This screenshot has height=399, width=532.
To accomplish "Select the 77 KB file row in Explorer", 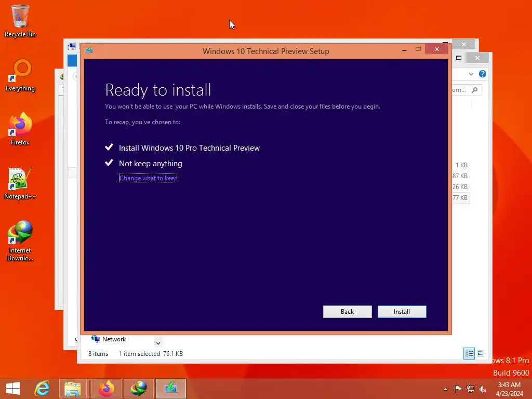I will pyautogui.click(x=460, y=198).
